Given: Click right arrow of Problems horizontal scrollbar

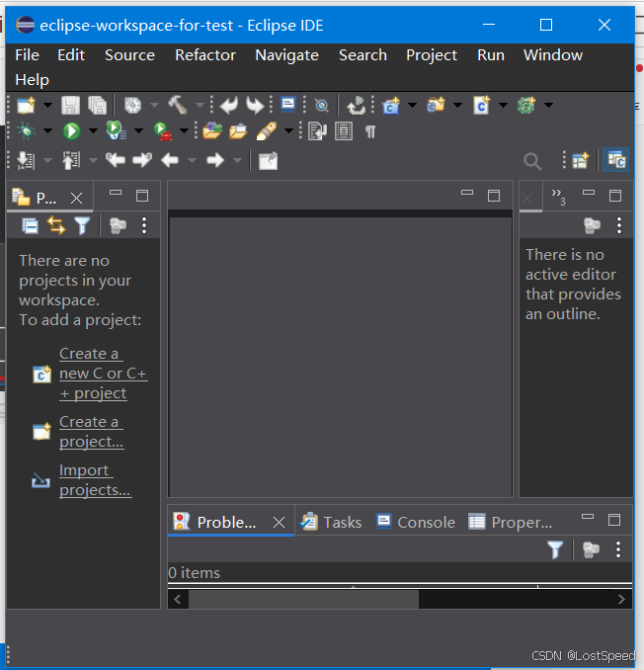Looking at the screenshot, I should click(x=621, y=600).
